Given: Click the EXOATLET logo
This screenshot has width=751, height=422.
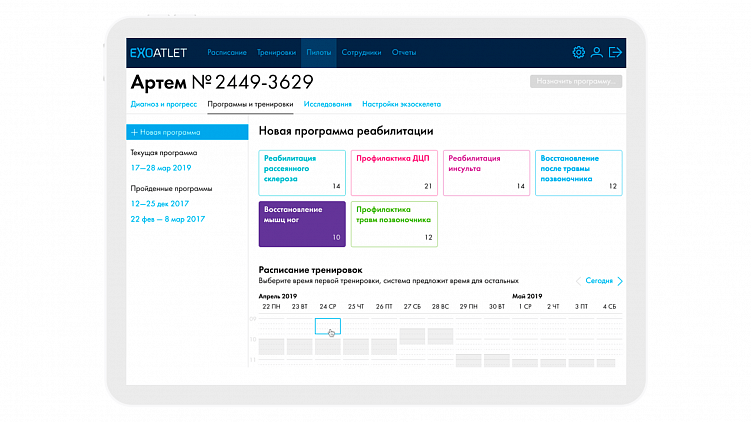Looking at the screenshot, I should click(158, 53).
